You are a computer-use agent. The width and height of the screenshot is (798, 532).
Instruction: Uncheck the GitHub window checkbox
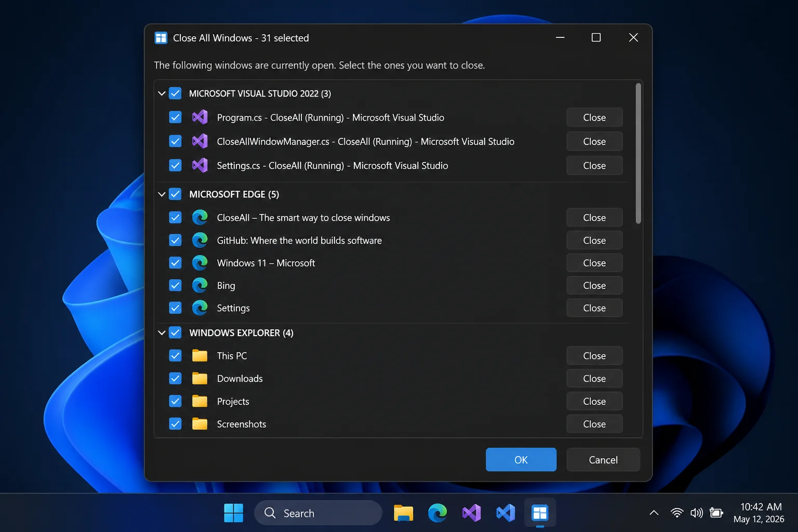pyautogui.click(x=176, y=240)
